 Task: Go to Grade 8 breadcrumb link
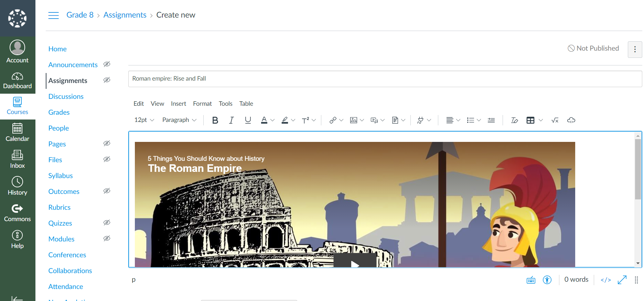click(x=80, y=15)
